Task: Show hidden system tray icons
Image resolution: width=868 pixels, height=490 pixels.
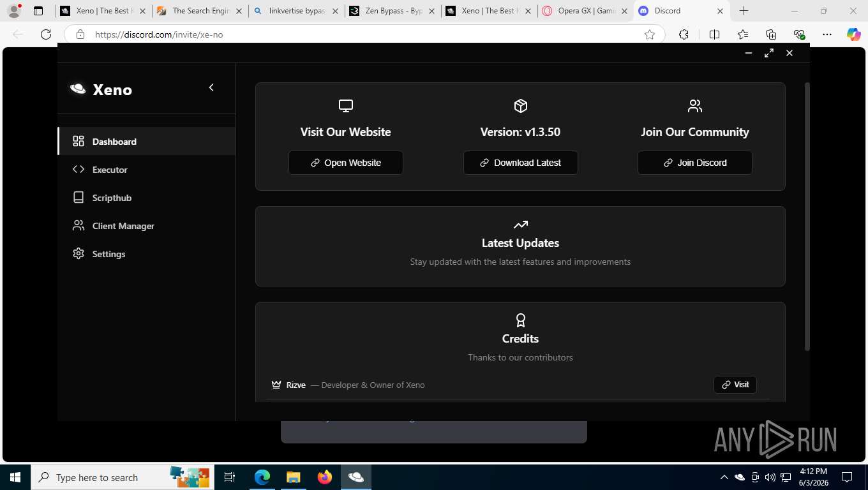Action: tap(724, 477)
